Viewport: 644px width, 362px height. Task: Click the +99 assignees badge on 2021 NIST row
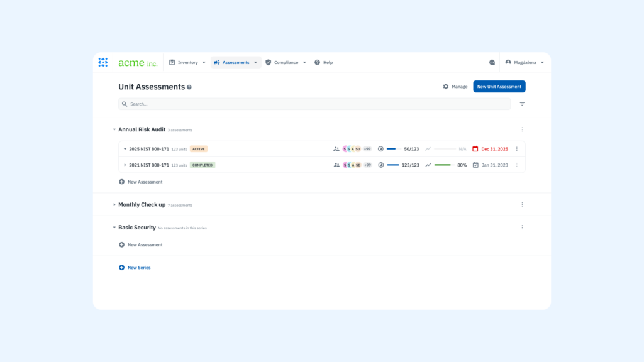(367, 165)
